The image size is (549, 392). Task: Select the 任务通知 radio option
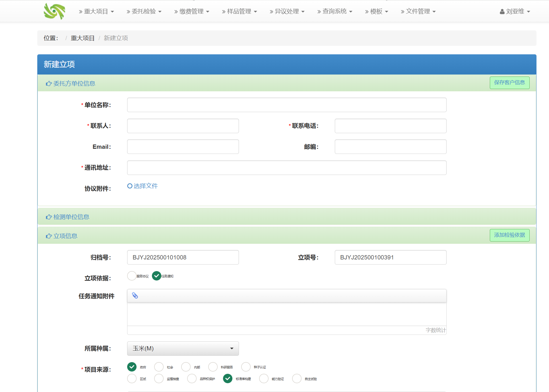click(156, 276)
